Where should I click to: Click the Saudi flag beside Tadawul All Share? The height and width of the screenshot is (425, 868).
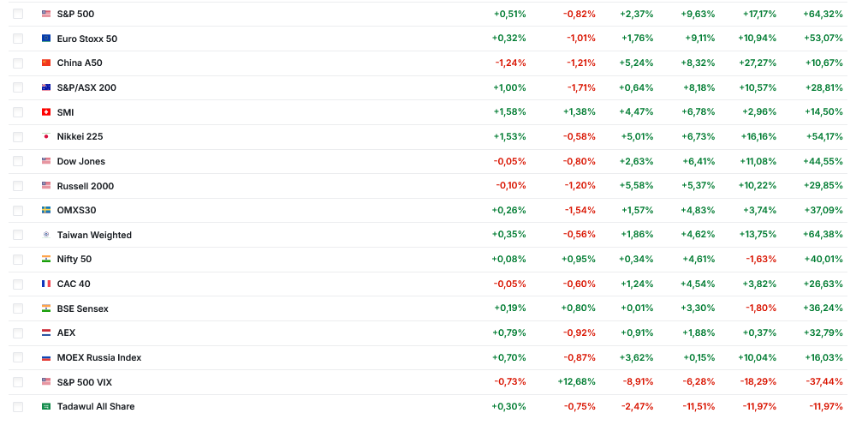(x=46, y=406)
